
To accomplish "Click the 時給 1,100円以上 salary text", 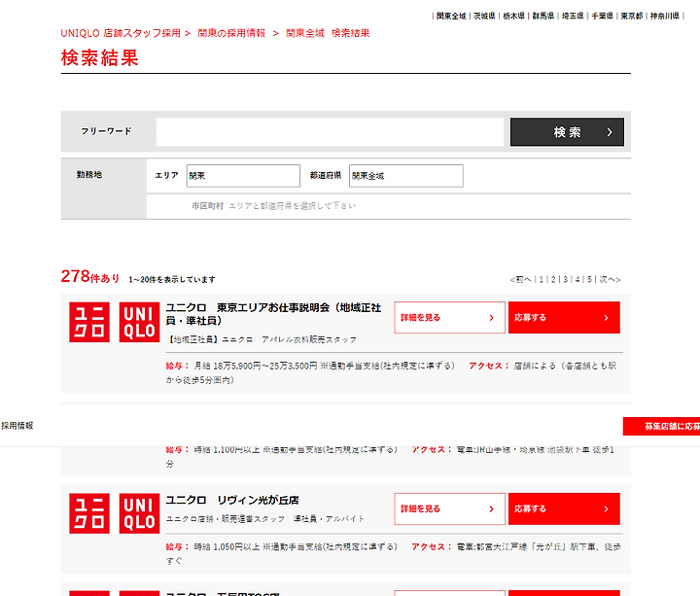I will pyautogui.click(x=281, y=449).
